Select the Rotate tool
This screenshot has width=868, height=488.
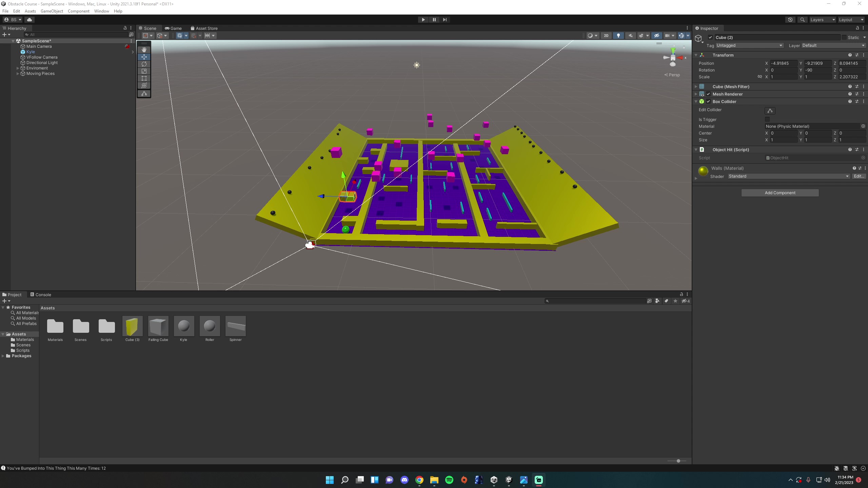pos(144,64)
